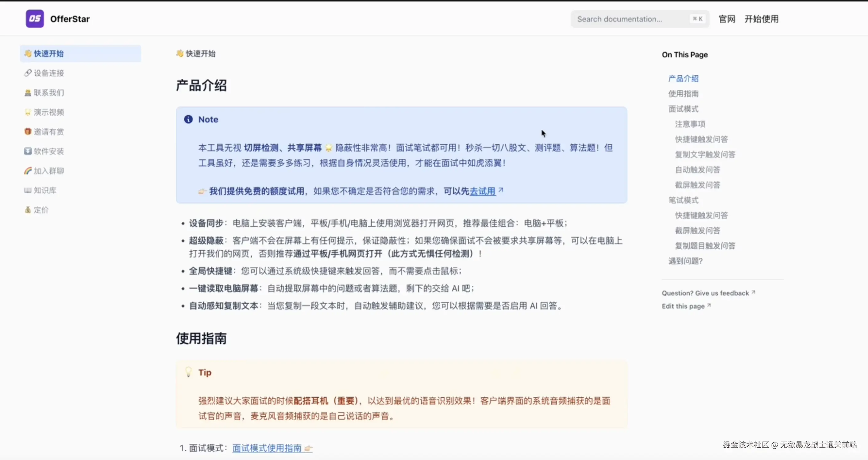The image size is (868, 460).
Task: Click the lightbulb icon in the Tip box
Action: (x=188, y=372)
